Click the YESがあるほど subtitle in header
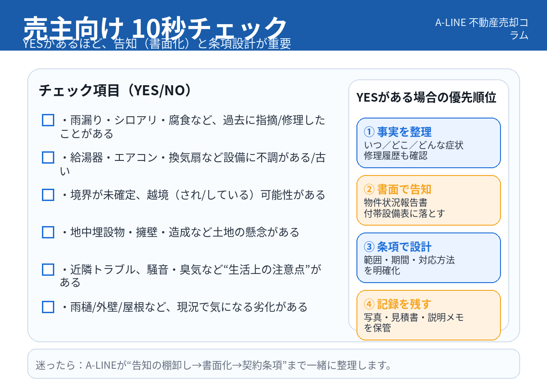The image size is (547, 392). [x=157, y=44]
